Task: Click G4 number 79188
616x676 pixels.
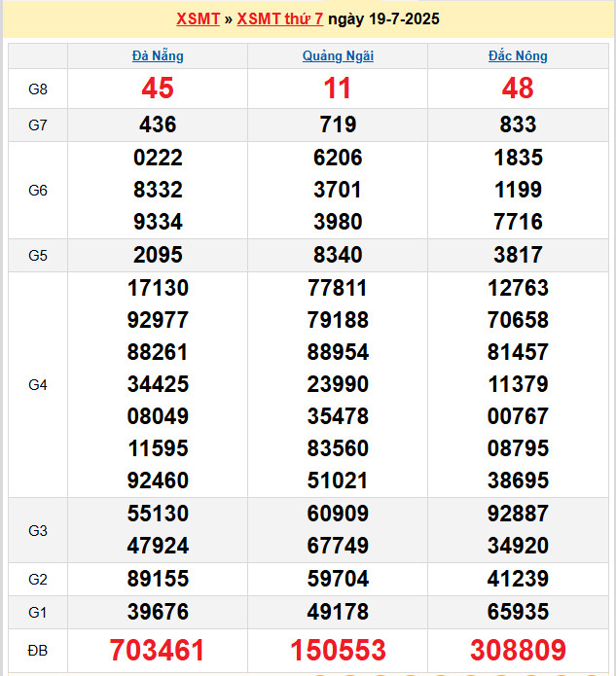Action: tap(338, 320)
